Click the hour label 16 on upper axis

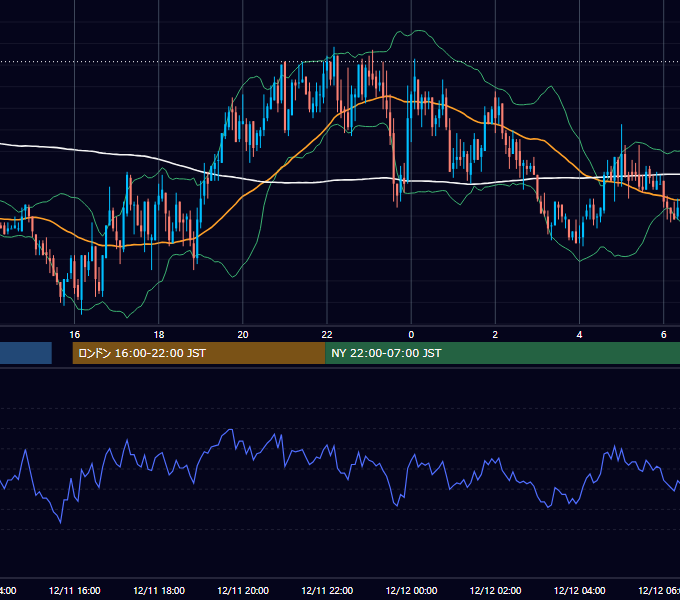(x=75, y=335)
